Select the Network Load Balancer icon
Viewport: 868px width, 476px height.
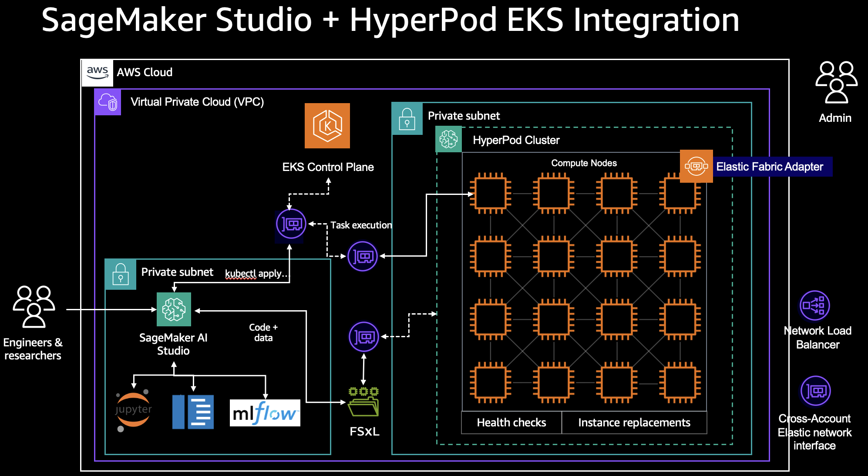click(x=814, y=305)
